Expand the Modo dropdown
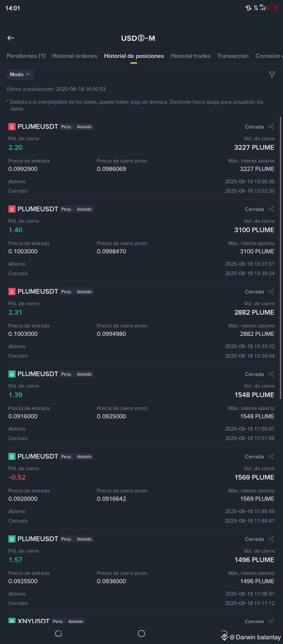 [x=20, y=75]
